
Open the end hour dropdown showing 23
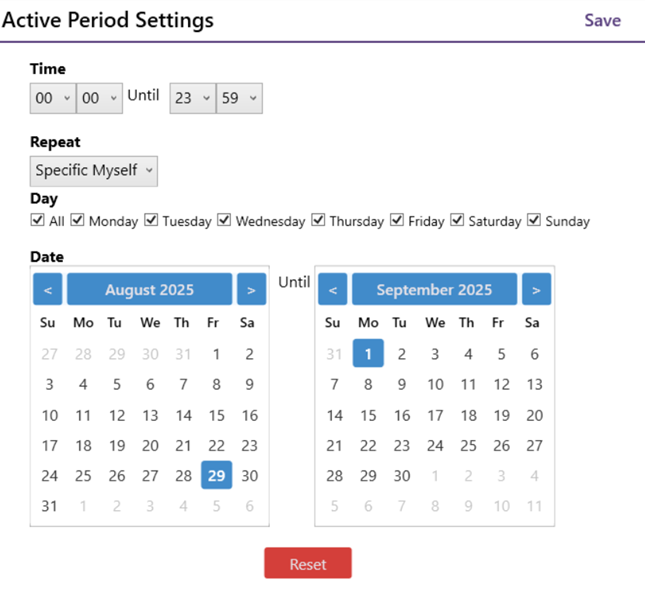click(192, 98)
